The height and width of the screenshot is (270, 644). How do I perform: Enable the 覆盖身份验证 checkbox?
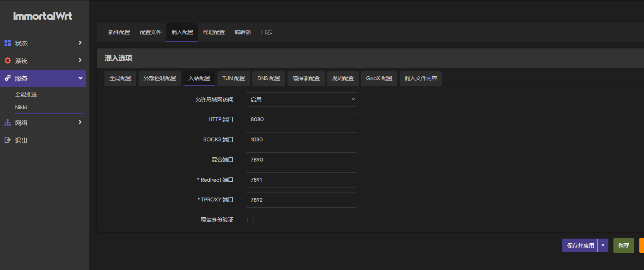tap(250, 220)
